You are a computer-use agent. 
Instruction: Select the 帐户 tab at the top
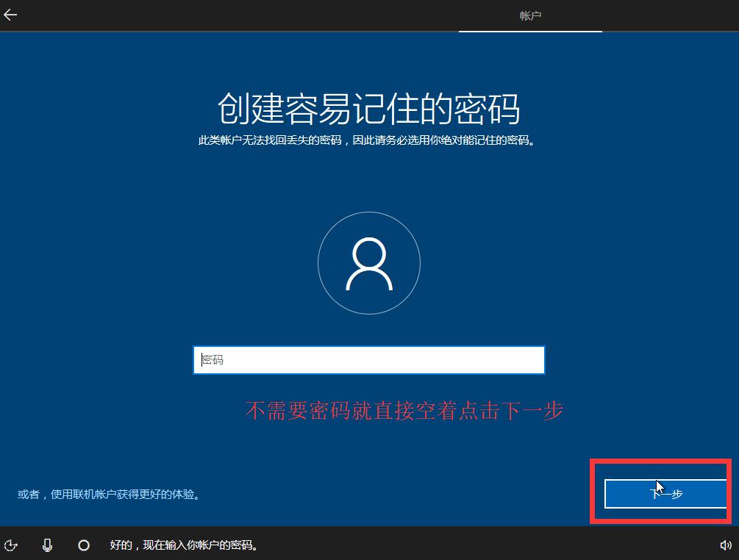pos(530,15)
